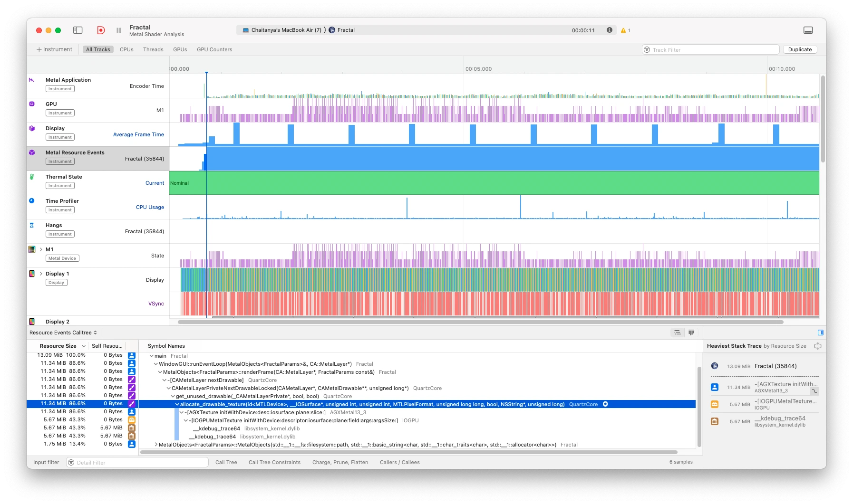Click the Display instrument track icon
853x504 pixels.
click(32, 128)
